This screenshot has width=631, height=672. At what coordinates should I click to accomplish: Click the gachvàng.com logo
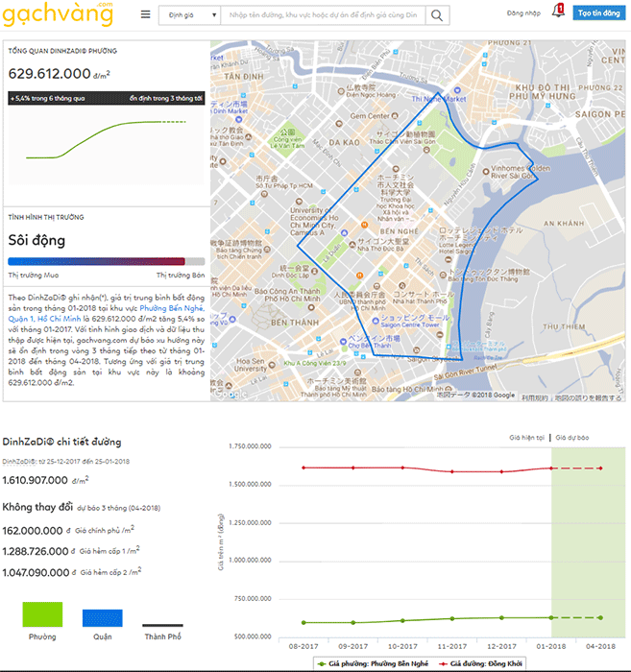[x=58, y=13]
